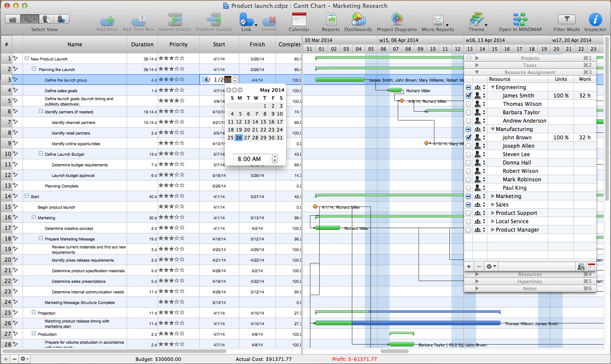This screenshot has width=611, height=364.
Task: Expand the Marketing resource group
Action: click(493, 196)
